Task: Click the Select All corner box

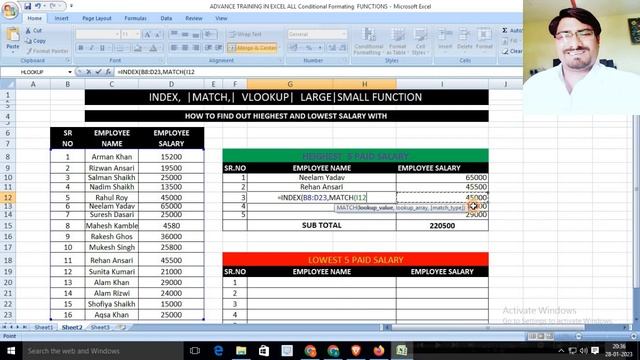Action: pyautogui.click(x=8, y=84)
